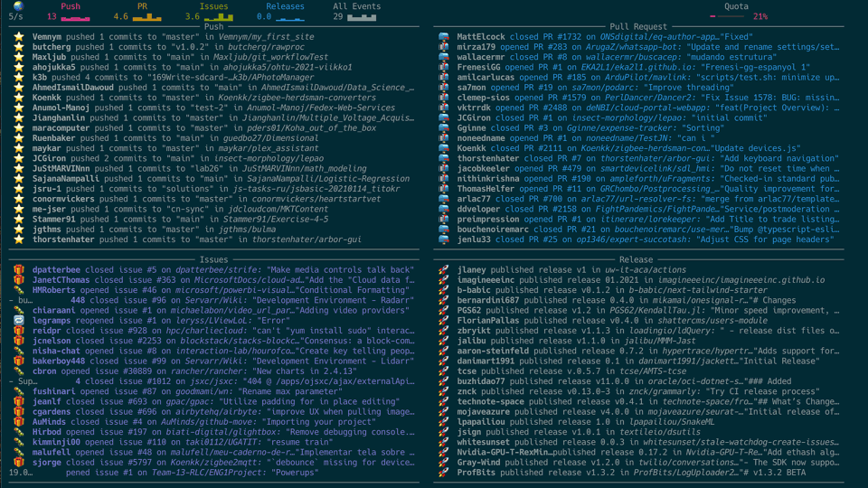
Task: Click the pull request icon beside jenlu33
Action: click(444, 239)
